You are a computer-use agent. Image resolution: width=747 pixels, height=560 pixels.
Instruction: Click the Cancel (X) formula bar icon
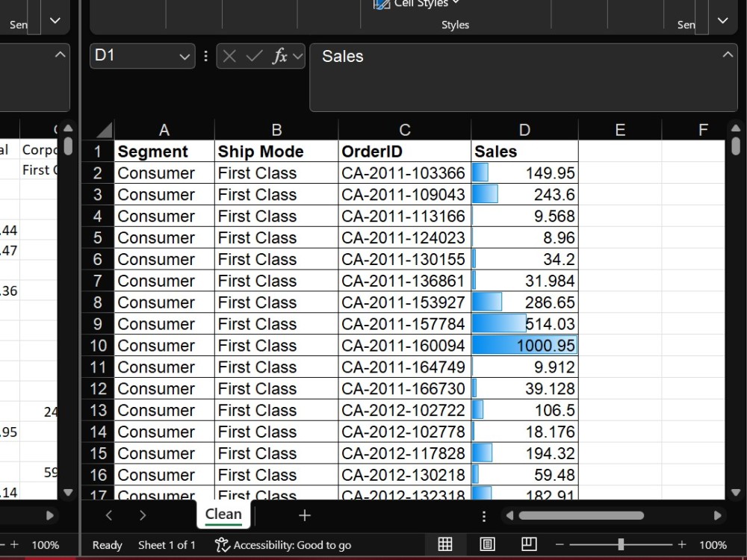pyautogui.click(x=229, y=56)
